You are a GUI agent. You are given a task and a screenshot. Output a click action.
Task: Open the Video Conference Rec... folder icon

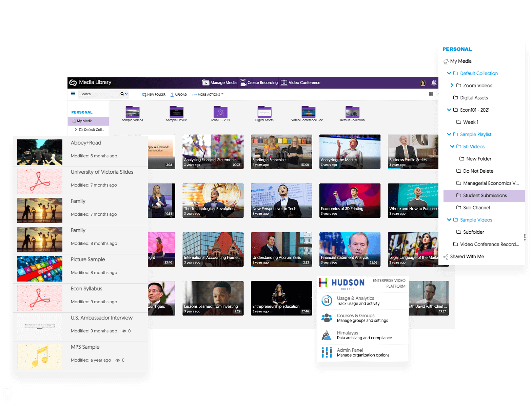308,112
